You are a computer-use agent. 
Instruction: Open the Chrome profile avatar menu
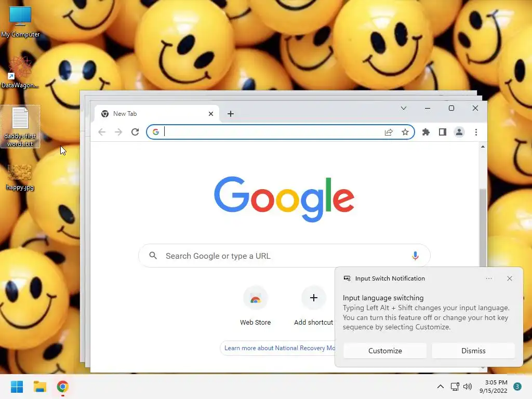tap(459, 132)
